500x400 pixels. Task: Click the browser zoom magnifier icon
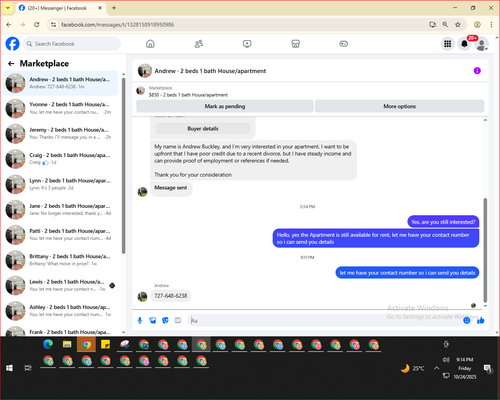(445, 25)
